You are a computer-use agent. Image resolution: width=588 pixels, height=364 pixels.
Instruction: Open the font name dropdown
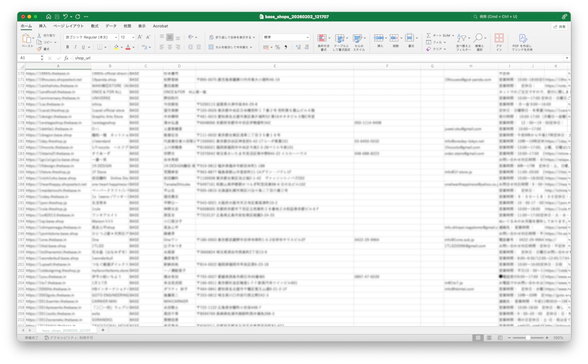pos(116,37)
